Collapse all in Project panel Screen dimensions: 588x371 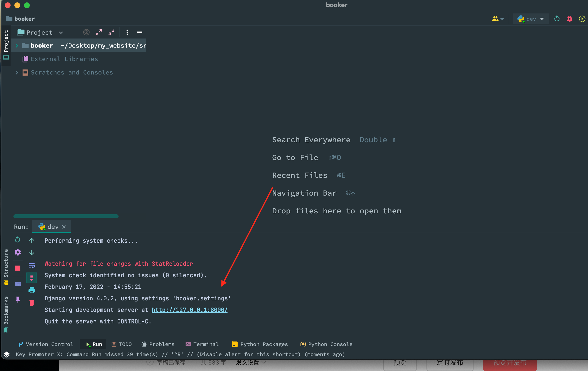point(111,32)
